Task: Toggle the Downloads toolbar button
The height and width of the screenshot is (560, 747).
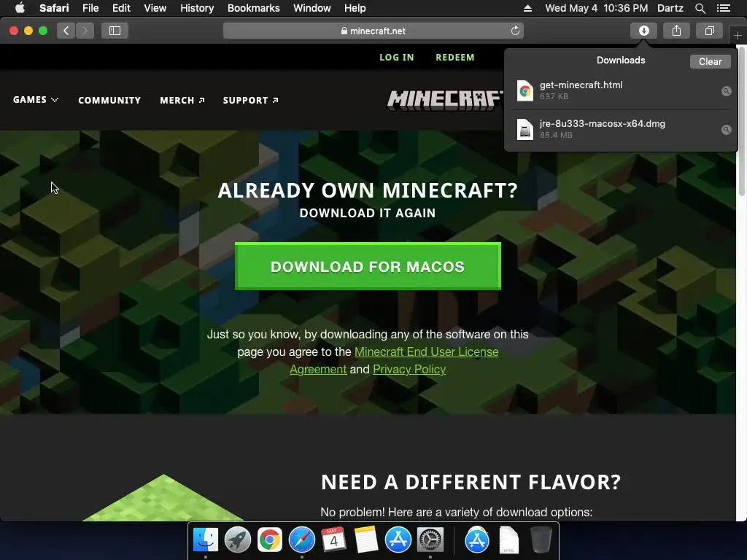Action: click(643, 31)
